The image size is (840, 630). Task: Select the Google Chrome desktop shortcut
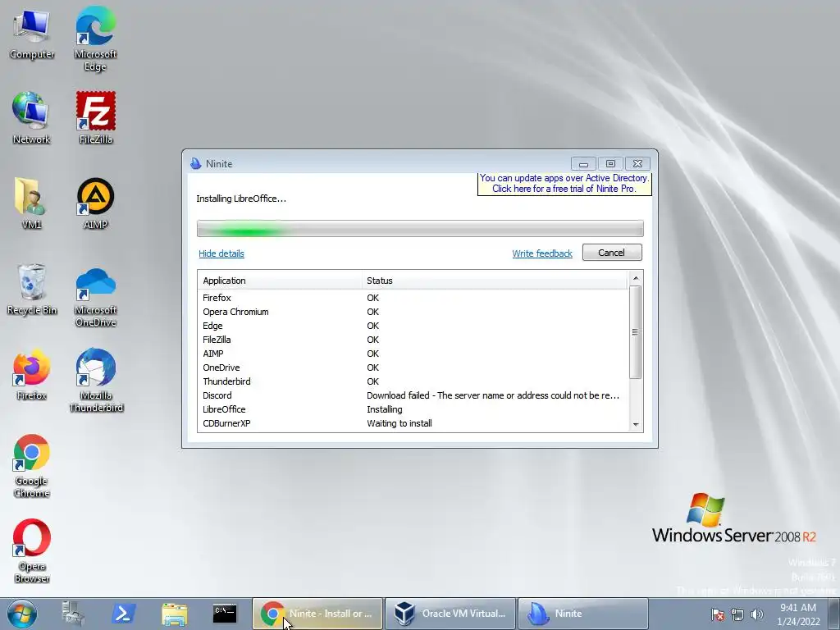coord(32,466)
